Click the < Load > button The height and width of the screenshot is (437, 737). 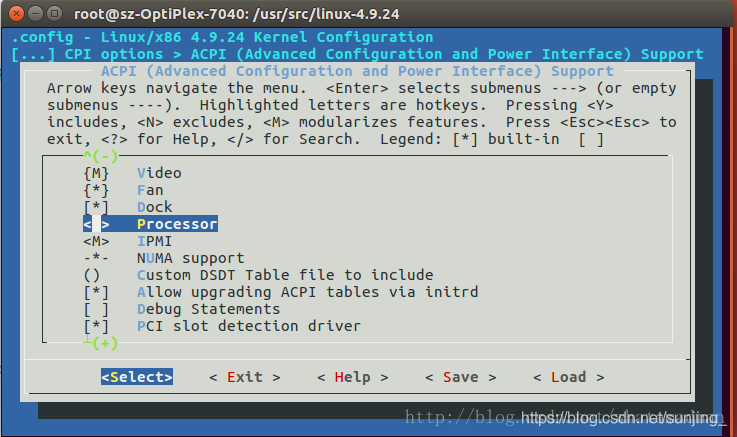point(569,377)
